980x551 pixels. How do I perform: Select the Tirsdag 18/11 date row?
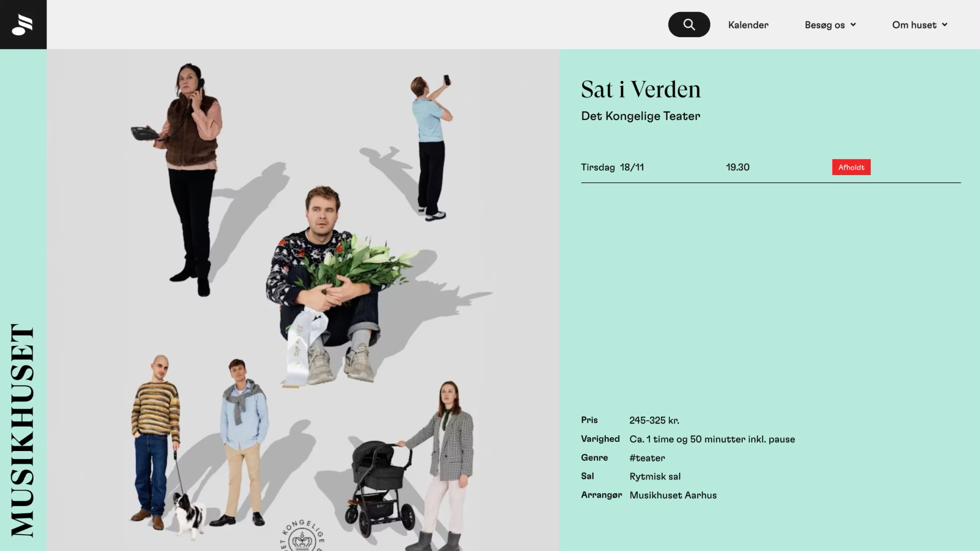click(x=771, y=167)
